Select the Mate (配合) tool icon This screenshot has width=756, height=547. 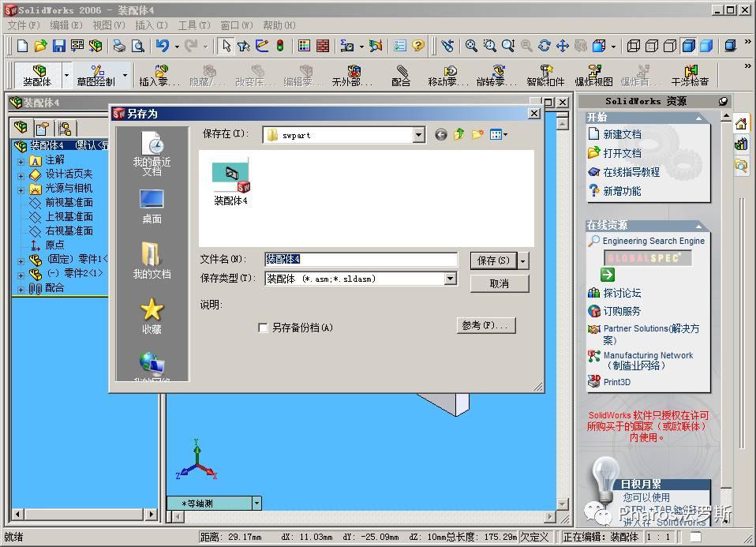coord(400,73)
